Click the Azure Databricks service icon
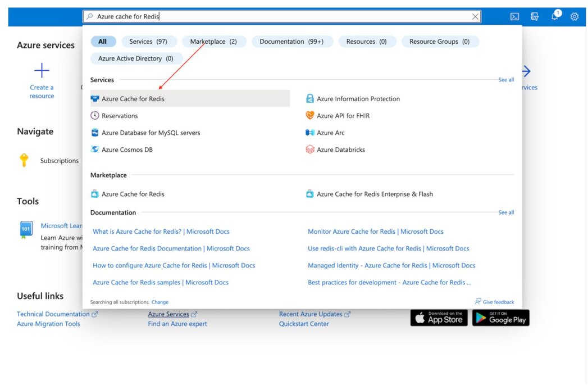588x385 pixels. (x=310, y=150)
